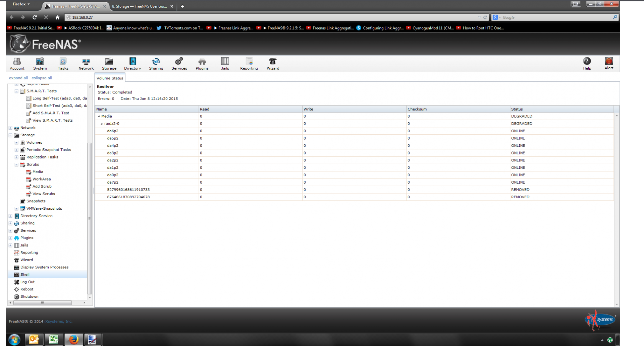
Task: Focus the Google search box
Action: pyautogui.click(x=556, y=17)
